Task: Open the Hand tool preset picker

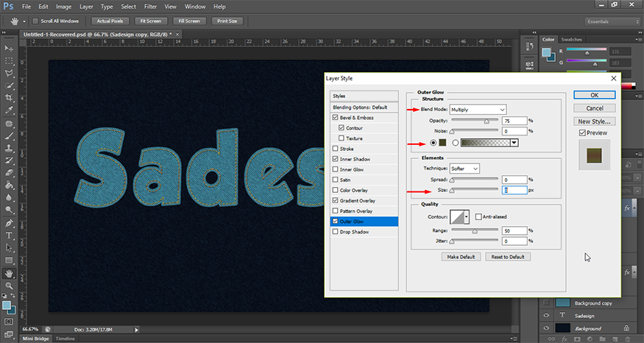Action: tap(24, 21)
